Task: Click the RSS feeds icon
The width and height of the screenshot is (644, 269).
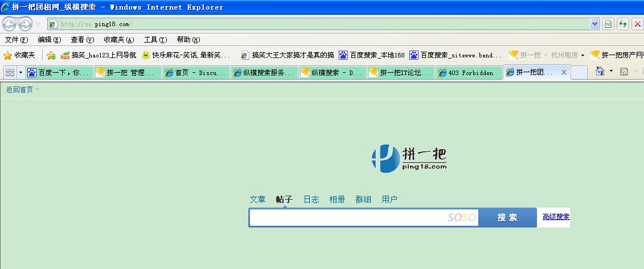Action: point(624,72)
